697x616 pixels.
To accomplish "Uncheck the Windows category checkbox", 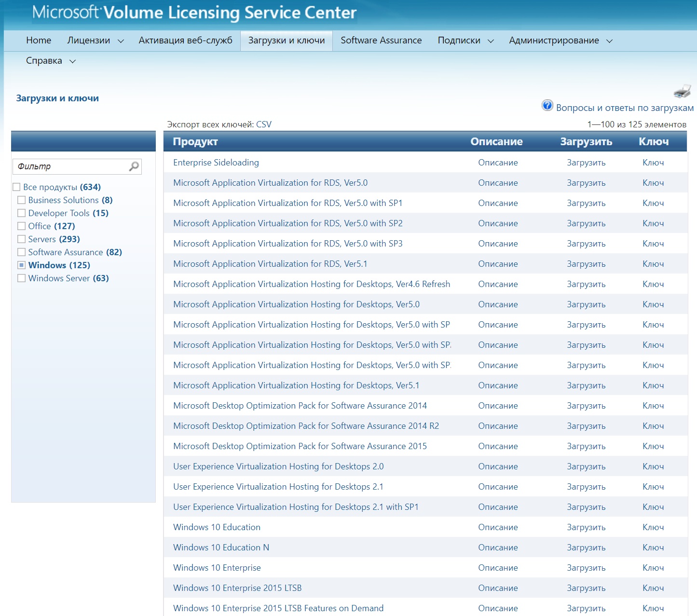I will [22, 265].
